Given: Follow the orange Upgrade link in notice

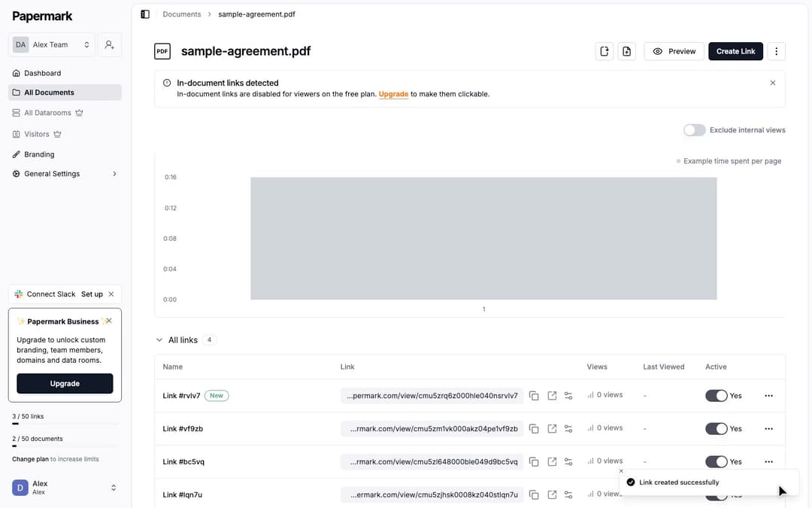Looking at the screenshot, I should click(393, 94).
